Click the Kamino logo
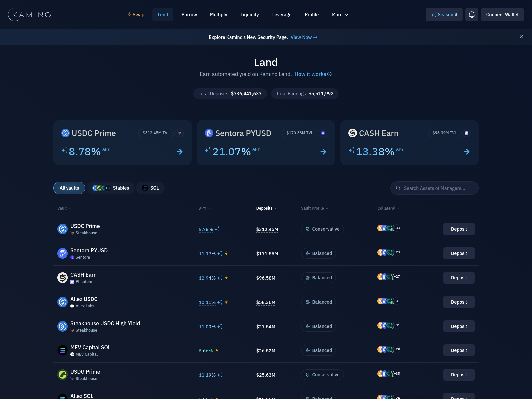532x399 pixels. pyautogui.click(x=30, y=15)
